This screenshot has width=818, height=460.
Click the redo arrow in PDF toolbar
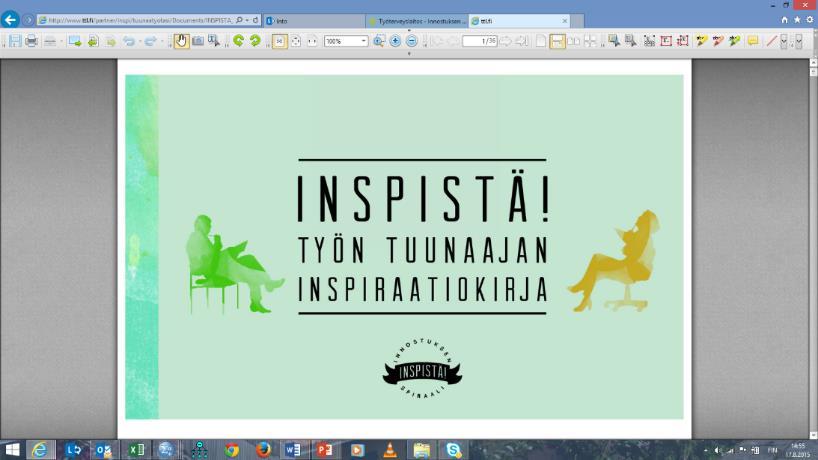pyautogui.click(x=150, y=41)
